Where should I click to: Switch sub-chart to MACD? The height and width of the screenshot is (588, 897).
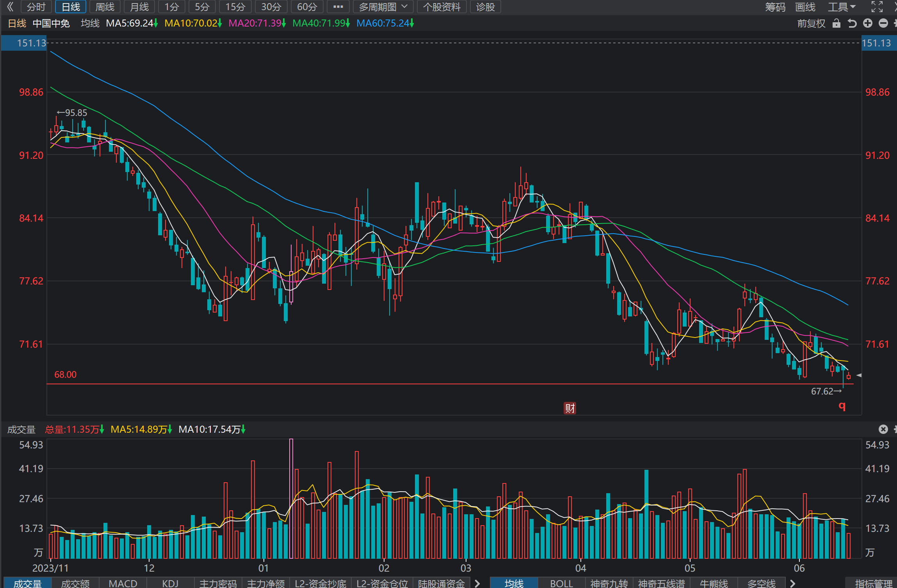point(123,583)
